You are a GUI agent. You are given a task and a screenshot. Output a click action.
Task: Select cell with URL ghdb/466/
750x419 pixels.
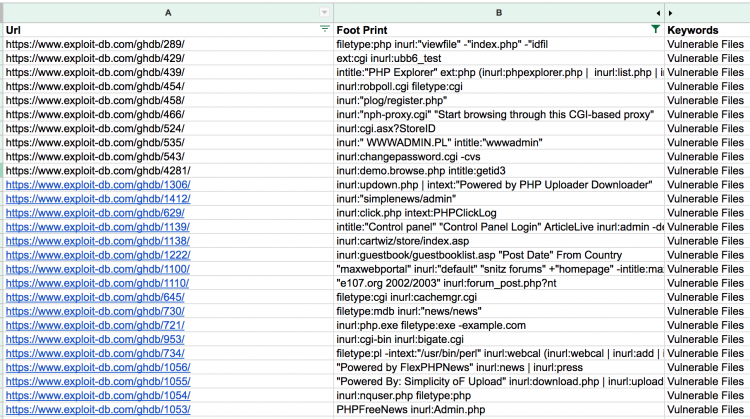click(168, 114)
